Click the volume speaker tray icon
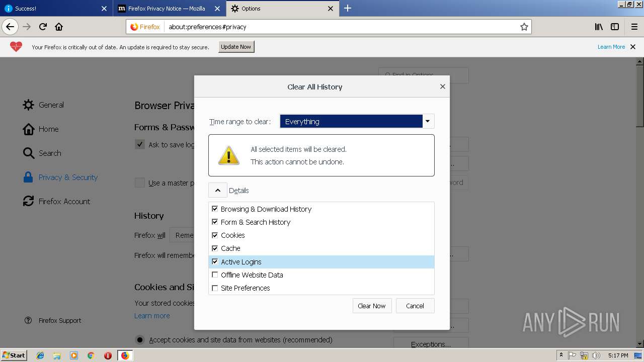Screen dimensions: 644x362 [x=596, y=355]
